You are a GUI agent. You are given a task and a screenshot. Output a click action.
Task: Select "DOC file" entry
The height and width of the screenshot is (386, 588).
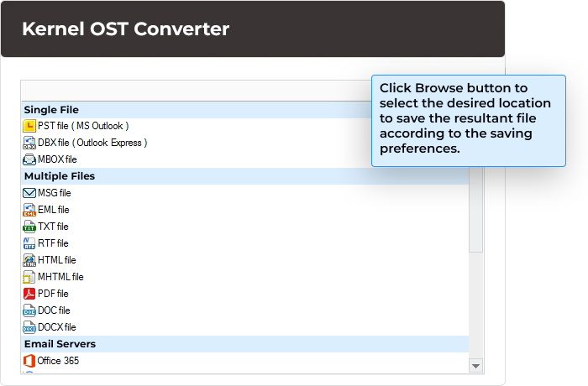click(x=245, y=310)
